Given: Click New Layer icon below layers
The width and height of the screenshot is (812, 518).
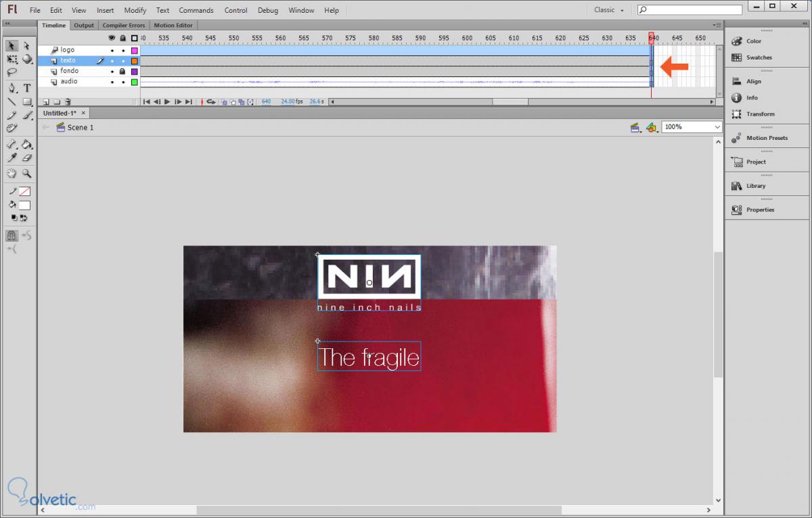Looking at the screenshot, I should pos(45,102).
